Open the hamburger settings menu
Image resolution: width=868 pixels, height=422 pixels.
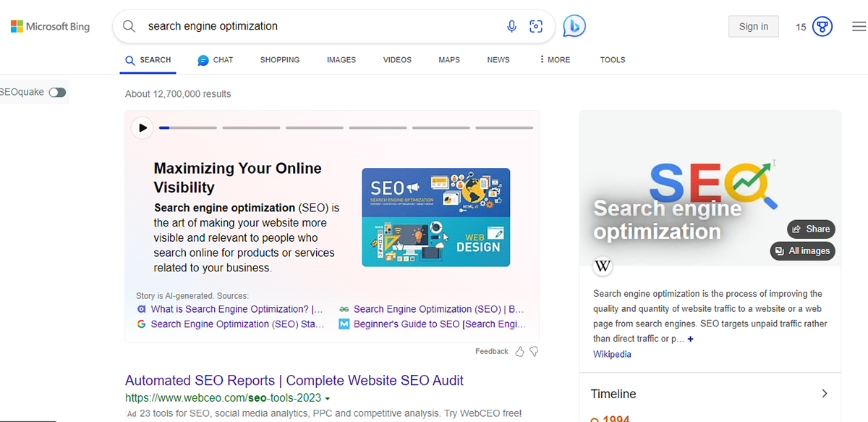click(x=859, y=27)
